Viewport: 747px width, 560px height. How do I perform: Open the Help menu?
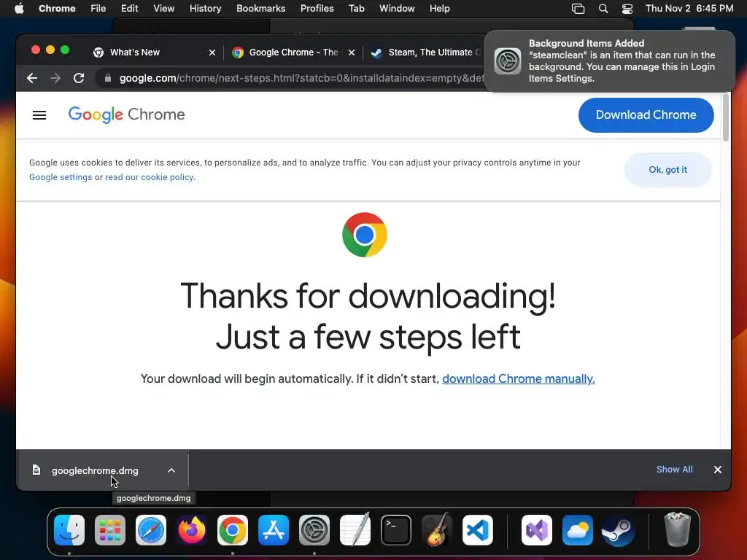coord(439,9)
